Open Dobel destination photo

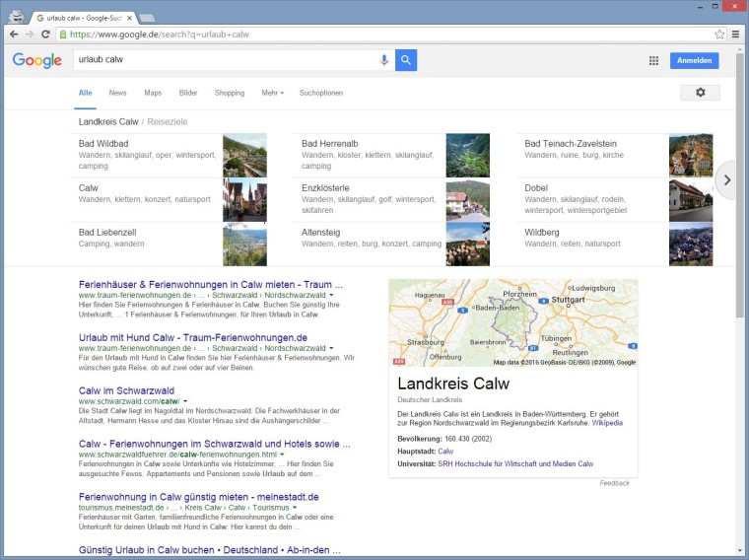[691, 200]
